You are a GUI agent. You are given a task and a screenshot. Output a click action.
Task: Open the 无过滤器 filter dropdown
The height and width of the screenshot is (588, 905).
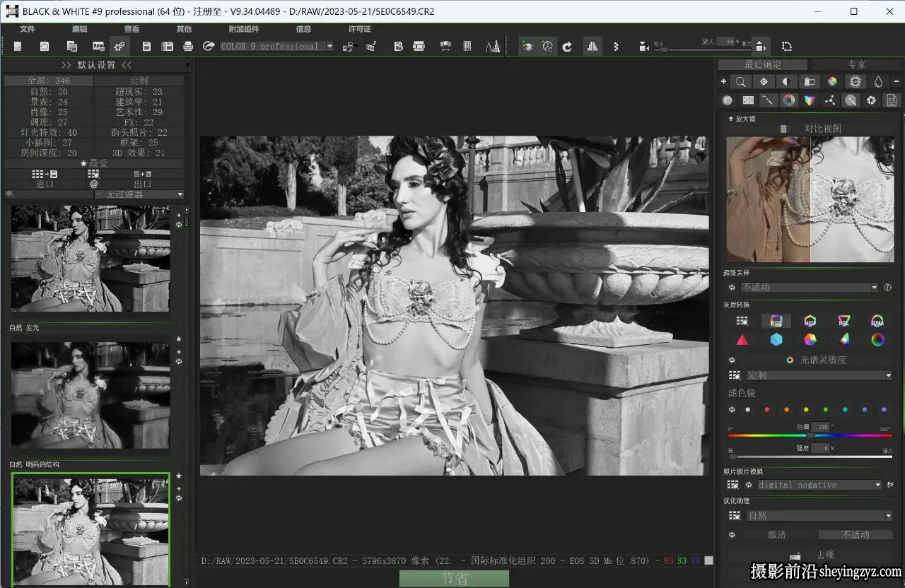coord(139,194)
